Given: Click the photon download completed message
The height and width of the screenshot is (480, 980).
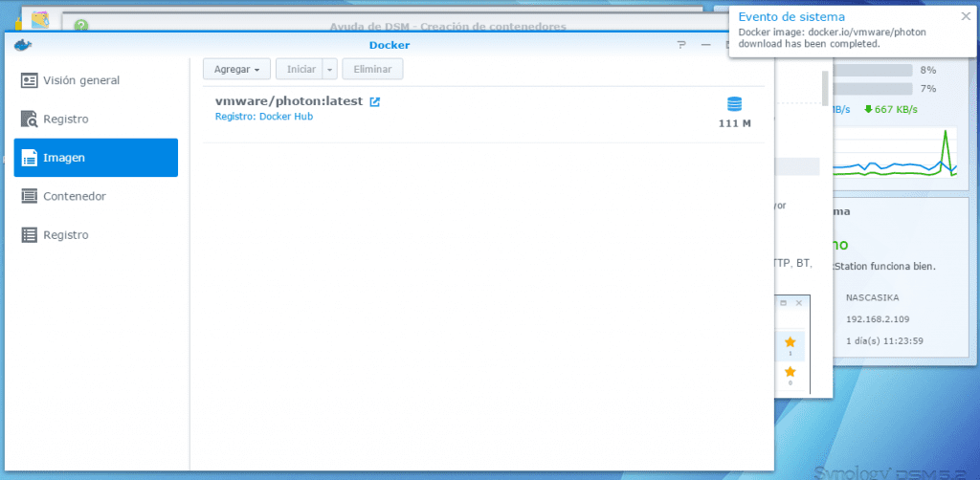Looking at the screenshot, I should click(832, 38).
